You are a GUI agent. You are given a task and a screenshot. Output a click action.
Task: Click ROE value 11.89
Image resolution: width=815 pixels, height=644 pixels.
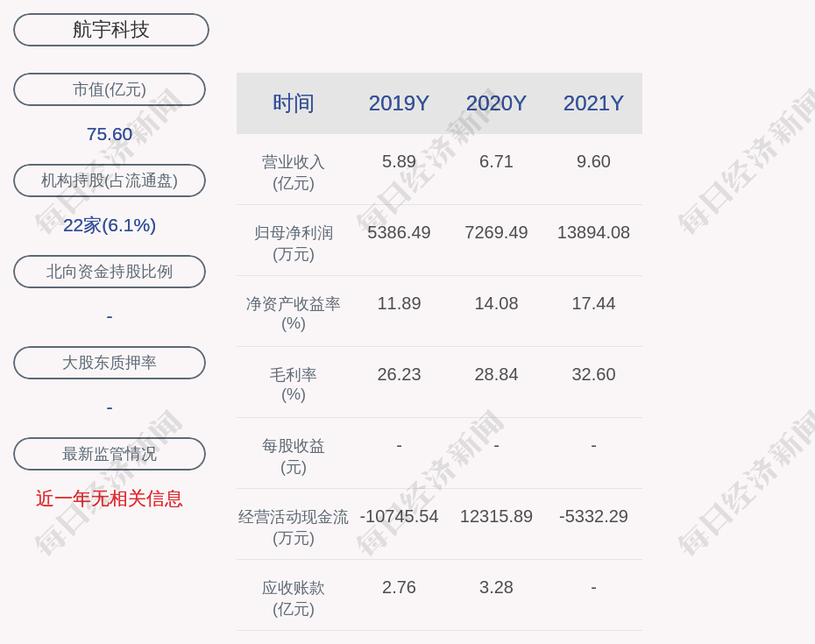tap(399, 303)
